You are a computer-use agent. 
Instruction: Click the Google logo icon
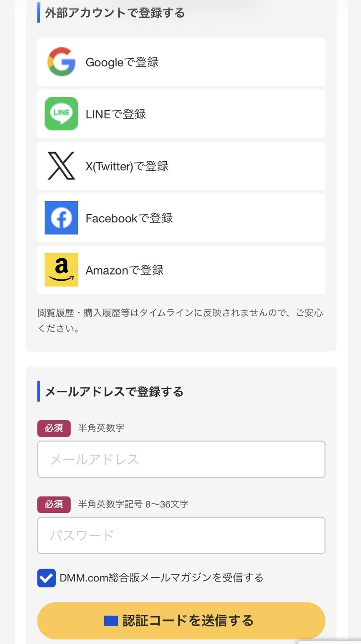[61, 62]
